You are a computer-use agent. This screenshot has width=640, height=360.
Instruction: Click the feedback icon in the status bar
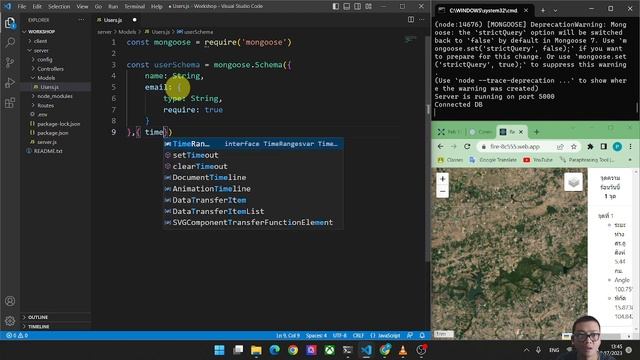[x=410, y=336]
